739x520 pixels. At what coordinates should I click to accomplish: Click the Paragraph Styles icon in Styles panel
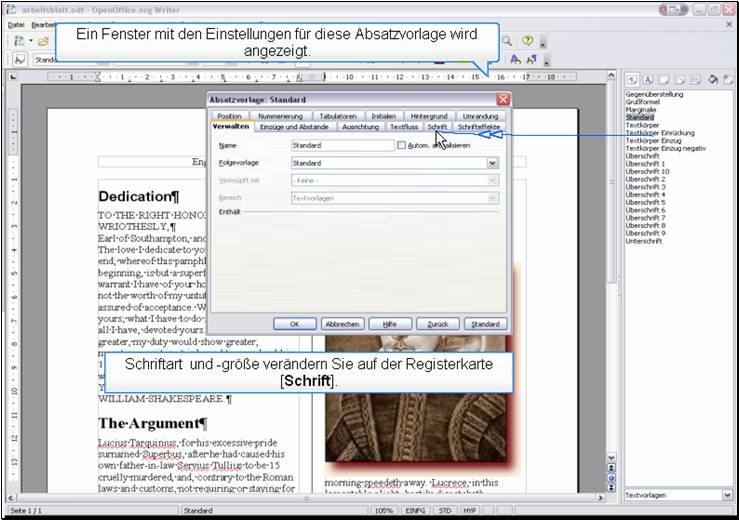632,80
